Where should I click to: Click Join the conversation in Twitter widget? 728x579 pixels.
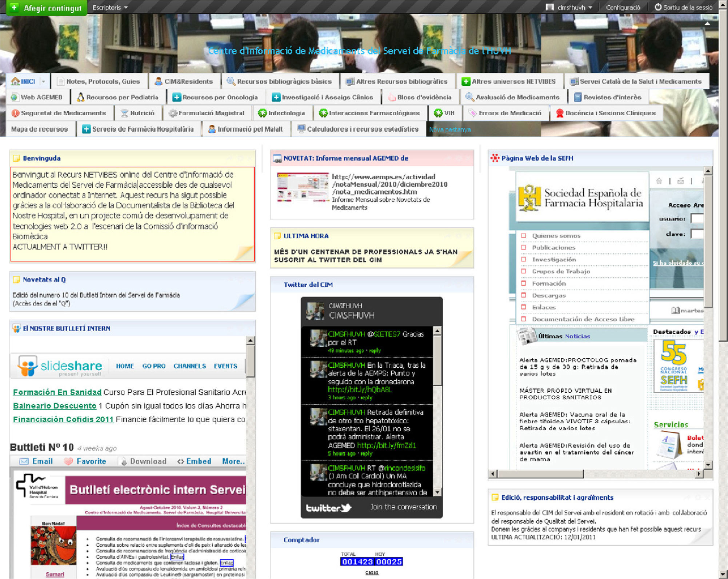tap(403, 507)
